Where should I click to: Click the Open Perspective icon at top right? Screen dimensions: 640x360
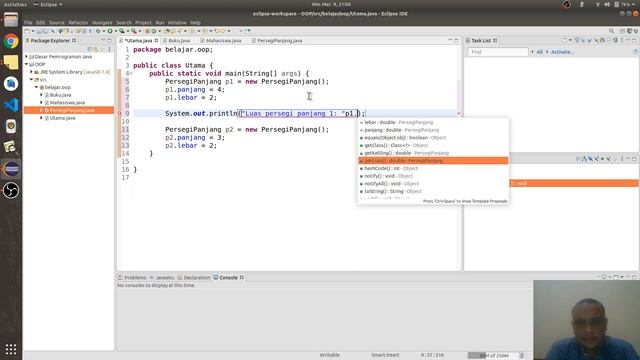coord(622,31)
